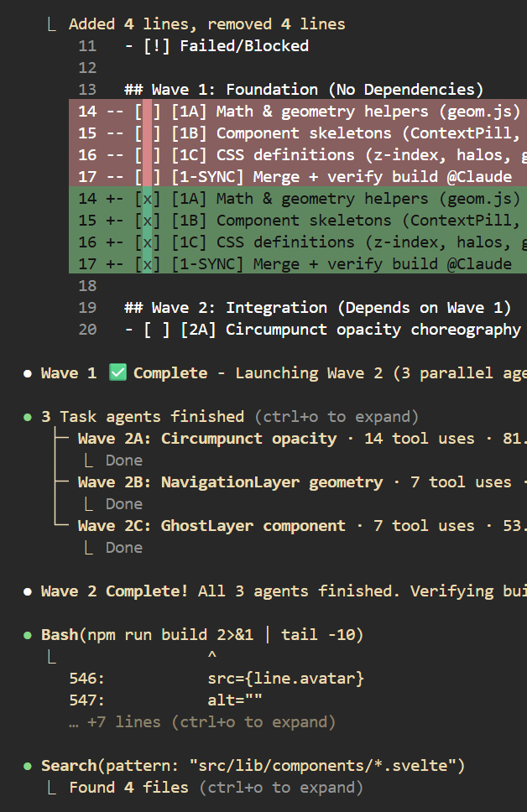Click '@Claude' mention on added line 17
527x812 pixels.
(x=479, y=264)
